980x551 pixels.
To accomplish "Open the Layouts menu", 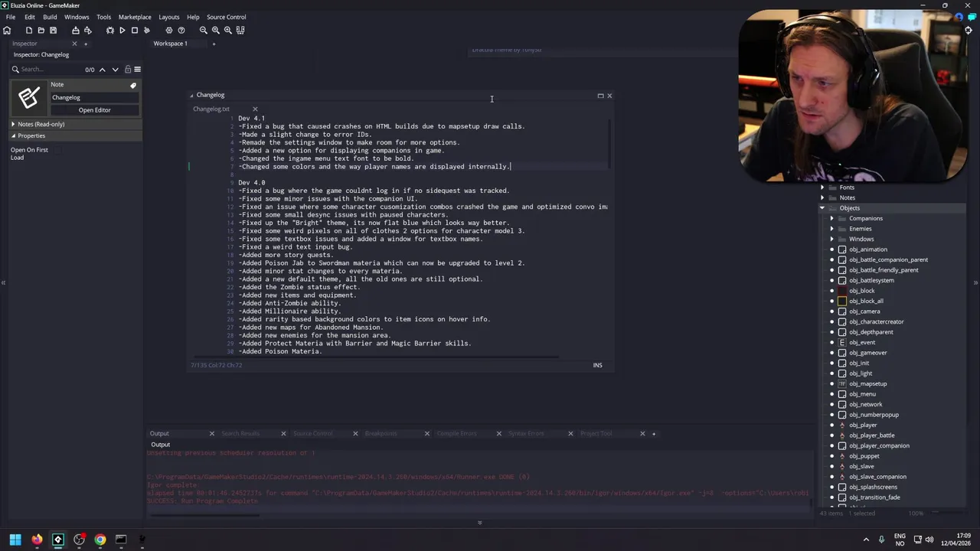I will point(169,17).
